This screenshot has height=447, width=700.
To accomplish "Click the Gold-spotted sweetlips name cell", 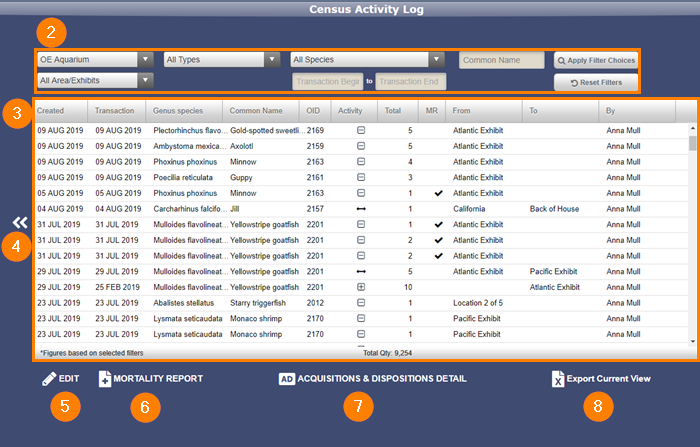I will (267, 130).
